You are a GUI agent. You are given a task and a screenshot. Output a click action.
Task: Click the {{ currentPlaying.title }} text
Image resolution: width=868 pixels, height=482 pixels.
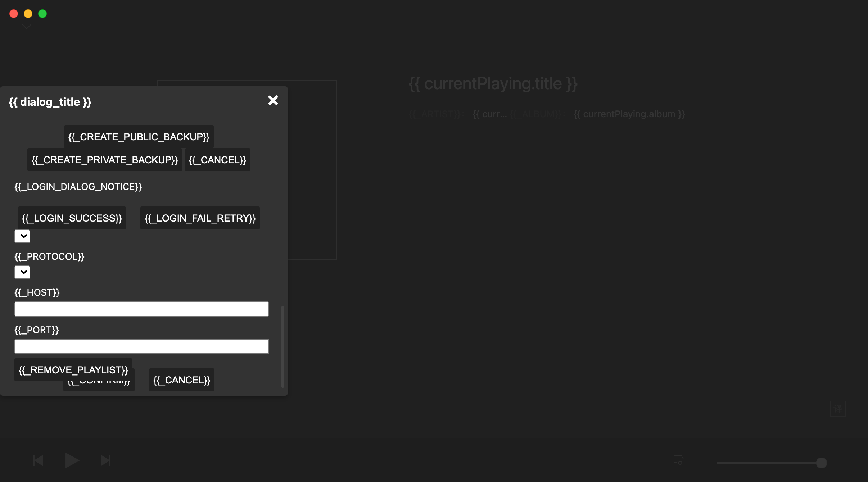point(493,84)
